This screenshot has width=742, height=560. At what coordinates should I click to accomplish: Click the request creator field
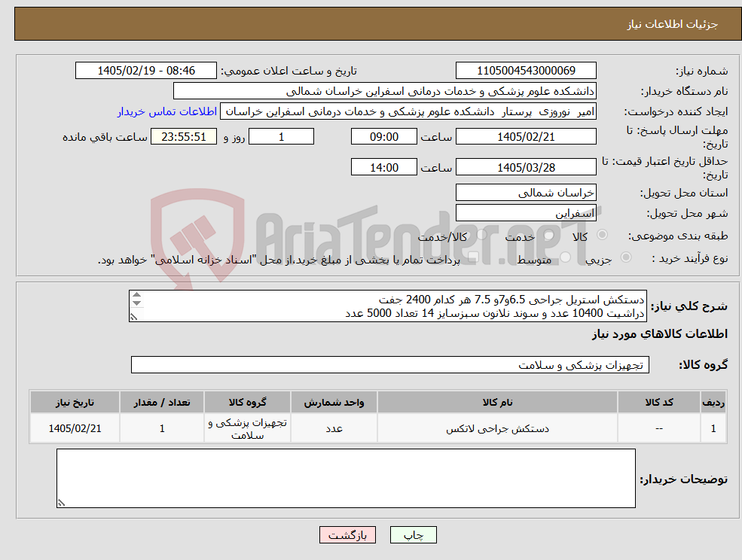(408, 111)
